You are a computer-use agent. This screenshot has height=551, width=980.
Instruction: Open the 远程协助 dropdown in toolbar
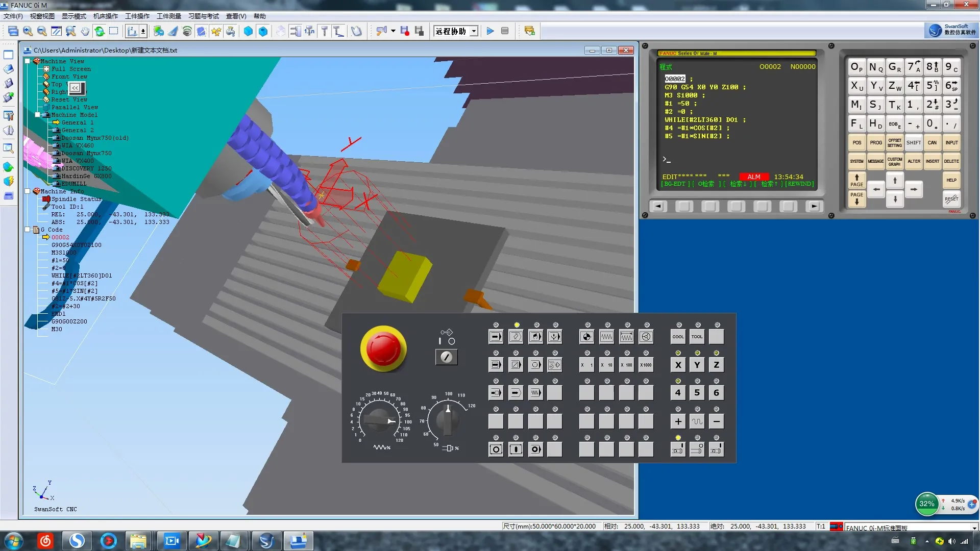pos(474,32)
